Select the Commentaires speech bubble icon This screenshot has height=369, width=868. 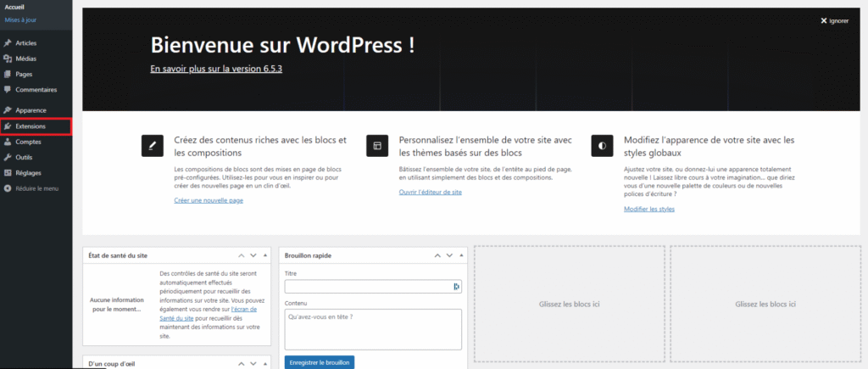click(x=8, y=90)
